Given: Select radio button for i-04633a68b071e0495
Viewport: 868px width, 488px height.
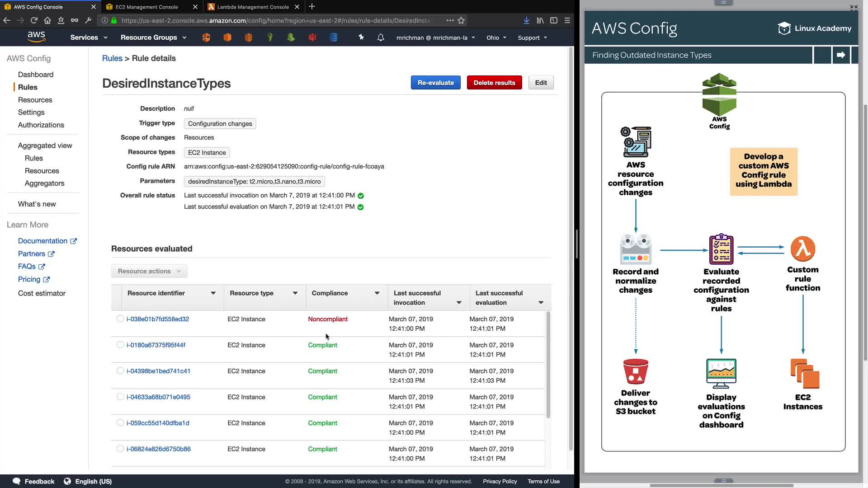Looking at the screenshot, I should coord(120,397).
